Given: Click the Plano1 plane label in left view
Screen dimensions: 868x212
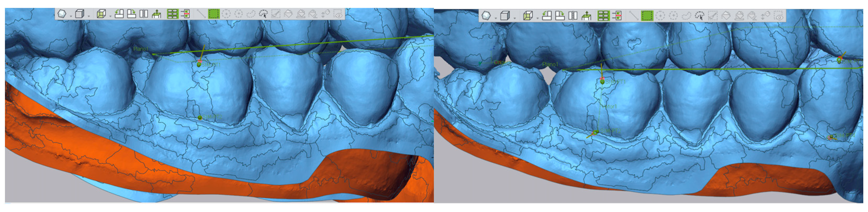Looking at the screenshot, I should pyautogui.click(x=141, y=49).
